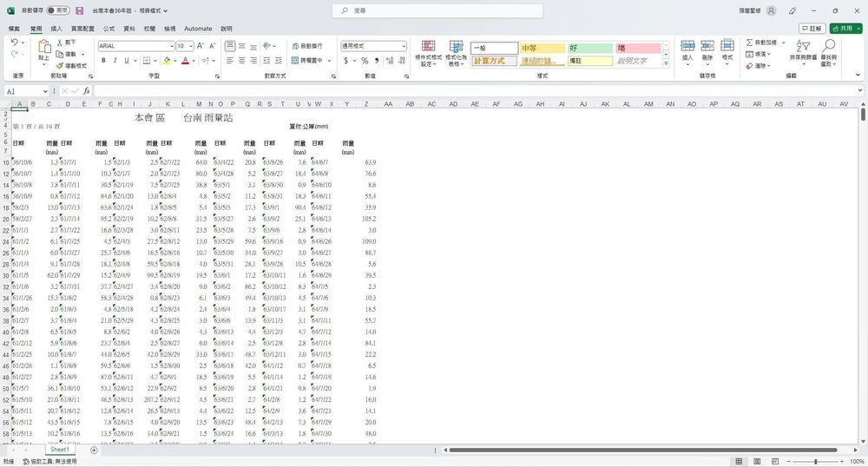Viewport: 868px width, 467px height.
Task: Click the save icon in title bar
Action: [80, 10]
